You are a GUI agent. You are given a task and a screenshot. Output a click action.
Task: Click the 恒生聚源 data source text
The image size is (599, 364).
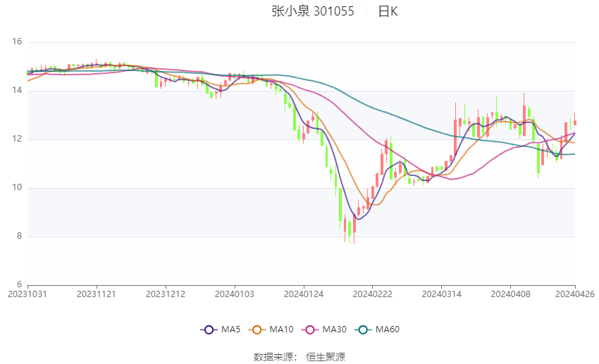[326, 357]
